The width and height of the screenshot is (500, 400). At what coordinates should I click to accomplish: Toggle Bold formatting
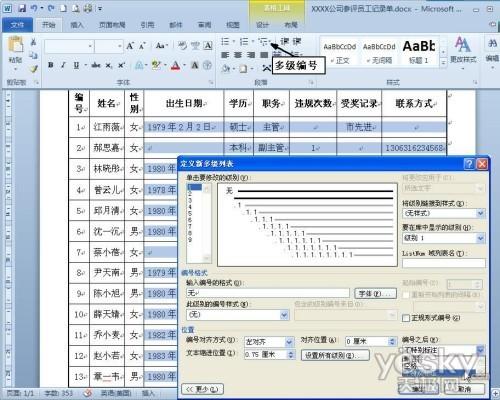pyautogui.click(x=51, y=65)
